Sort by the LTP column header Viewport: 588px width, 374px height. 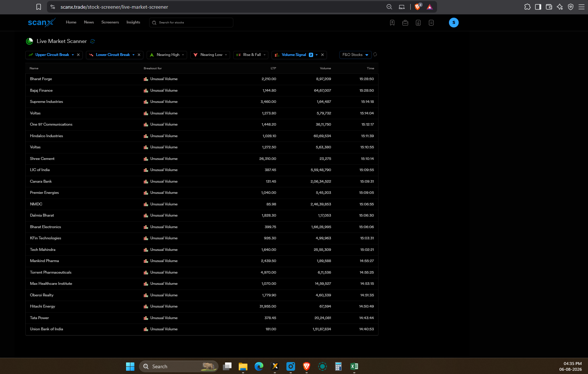(x=273, y=68)
